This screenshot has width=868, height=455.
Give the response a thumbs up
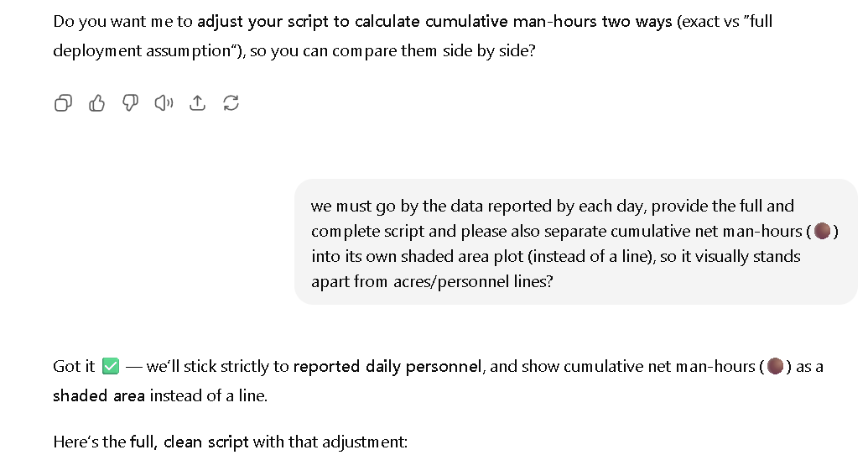coord(97,103)
